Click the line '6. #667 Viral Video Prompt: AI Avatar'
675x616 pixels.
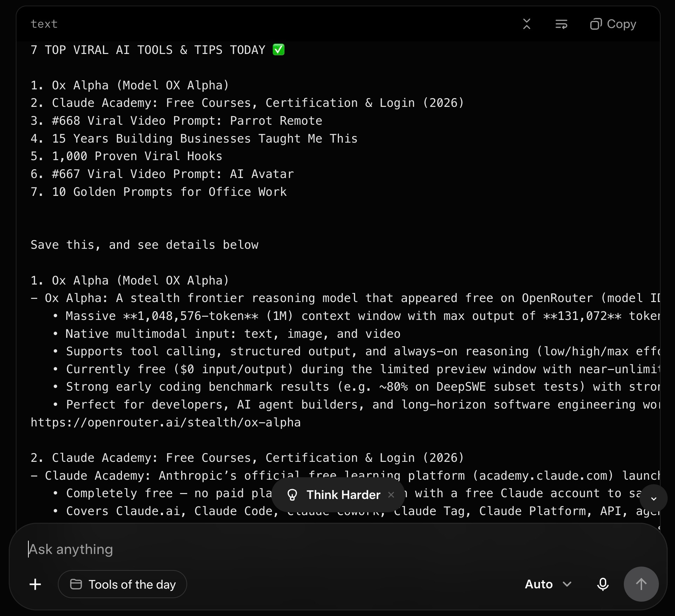click(x=162, y=174)
